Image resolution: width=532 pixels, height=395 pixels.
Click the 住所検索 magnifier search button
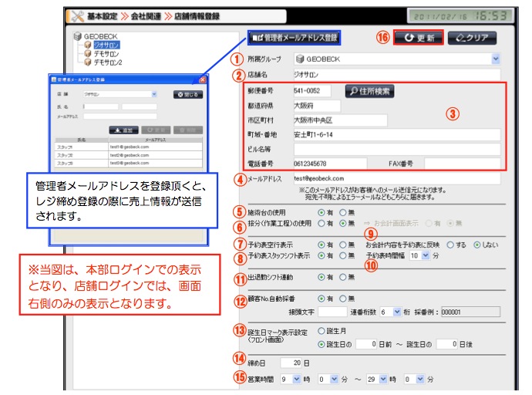click(369, 91)
